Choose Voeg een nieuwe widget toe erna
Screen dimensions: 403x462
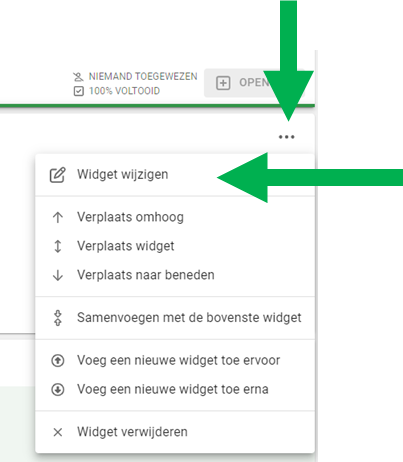(x=175, y=389)
